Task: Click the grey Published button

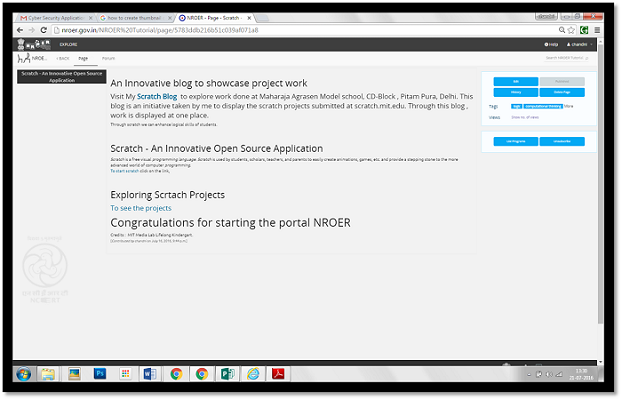Action: 562,81
